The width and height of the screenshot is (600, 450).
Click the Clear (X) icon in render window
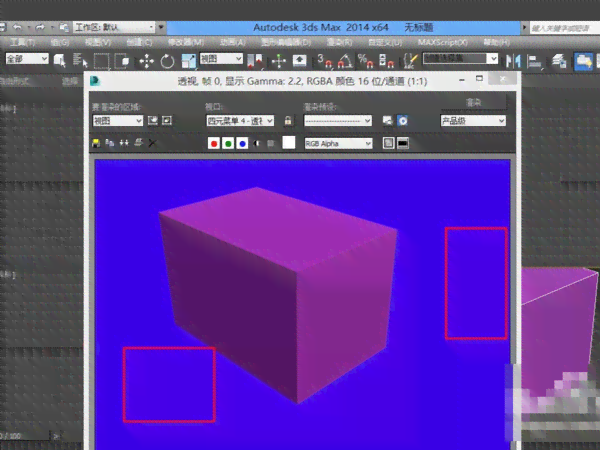152,143
